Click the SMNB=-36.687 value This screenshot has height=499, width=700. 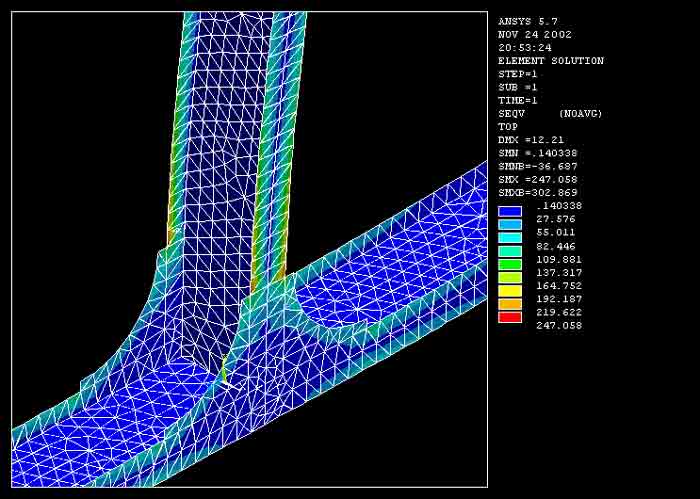[538, 166]
